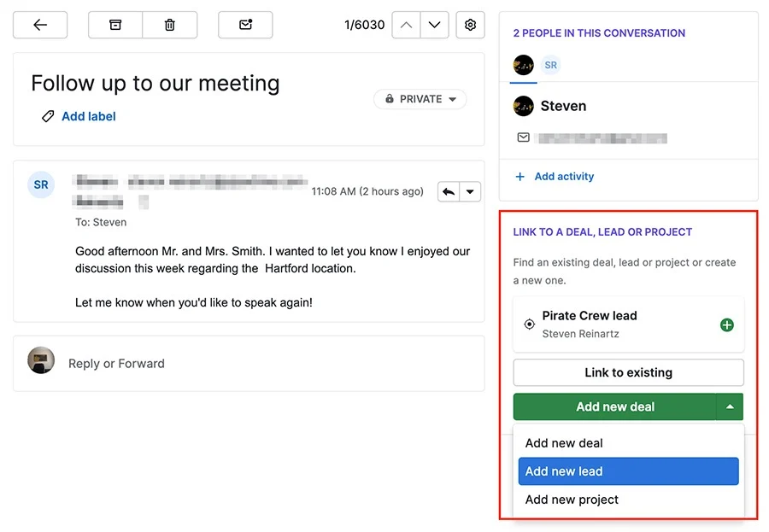Open the PRIVATE visibility dropdown
Viewport: 769px width, 532px height.
click(420, 99)
